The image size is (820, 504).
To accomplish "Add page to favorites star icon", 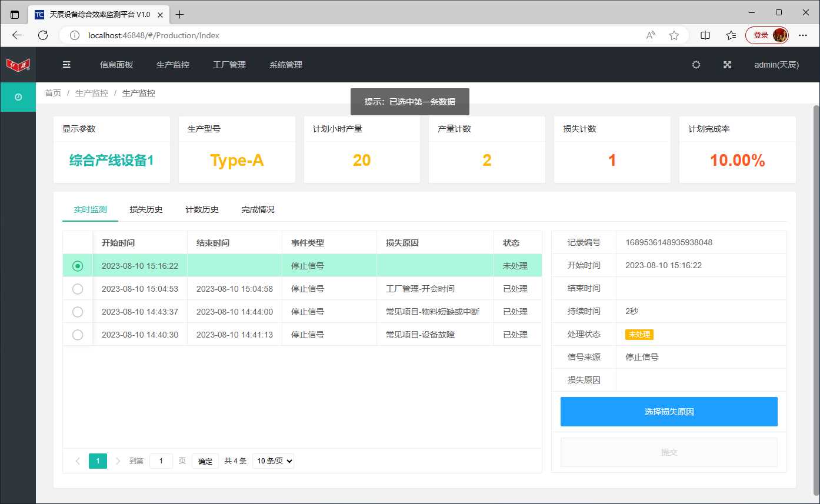I will click(x=674, y=35).
